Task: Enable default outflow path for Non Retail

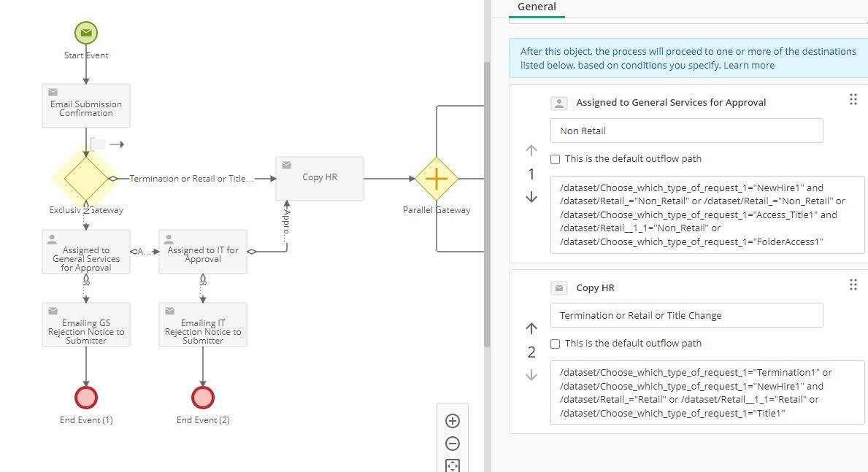Action: click(556, 159)
